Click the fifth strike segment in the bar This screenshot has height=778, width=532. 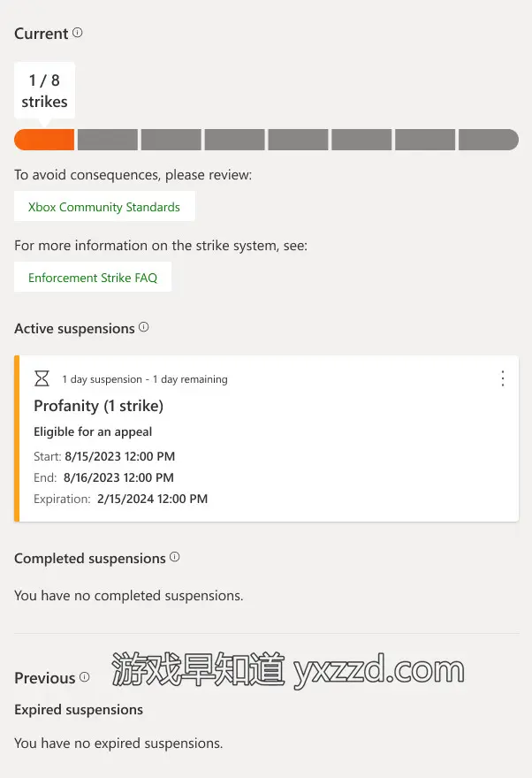(299, 140)
